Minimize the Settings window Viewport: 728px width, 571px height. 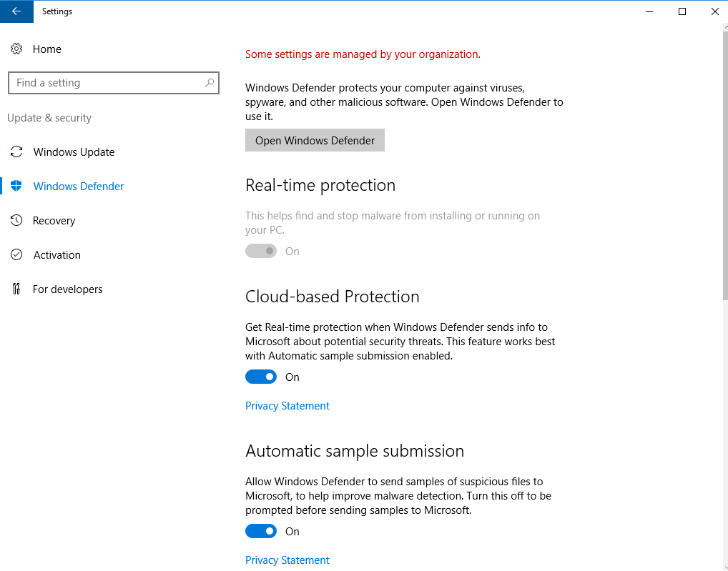tap(649, 11)
